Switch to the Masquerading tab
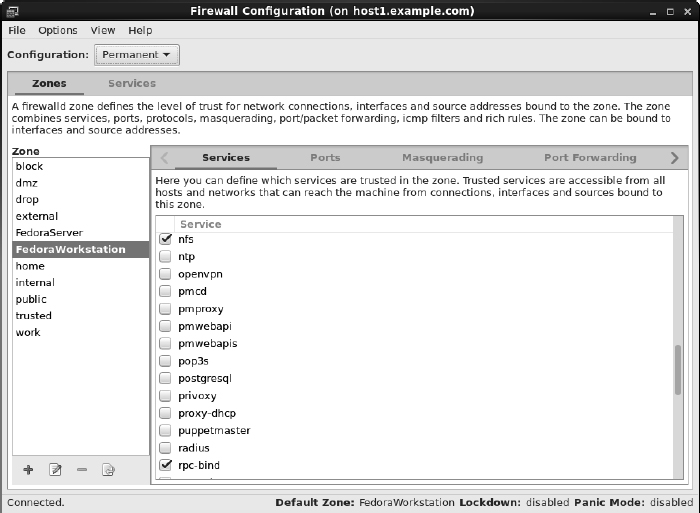Image resolution: width=700 pixels, height=513 pixels. (442, 158)
